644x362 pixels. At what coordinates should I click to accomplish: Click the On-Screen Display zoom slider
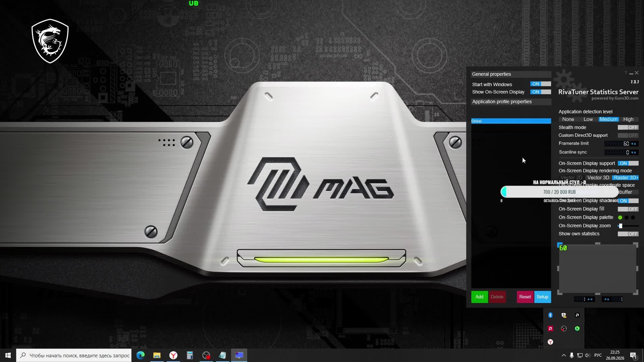pyautogui.click(x=628, y=226)
